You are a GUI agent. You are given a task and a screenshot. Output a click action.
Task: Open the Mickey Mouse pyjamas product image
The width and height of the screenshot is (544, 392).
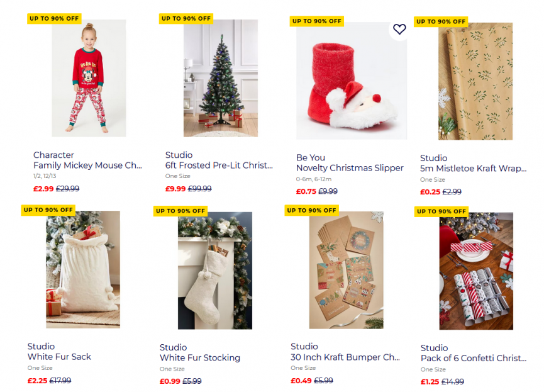pos(89,79)
